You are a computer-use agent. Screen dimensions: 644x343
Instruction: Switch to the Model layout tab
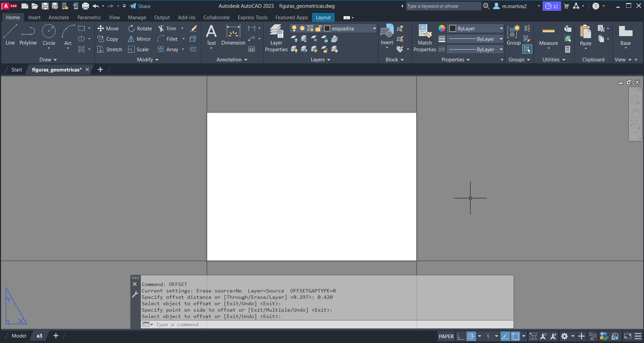(x=19, y=336)
